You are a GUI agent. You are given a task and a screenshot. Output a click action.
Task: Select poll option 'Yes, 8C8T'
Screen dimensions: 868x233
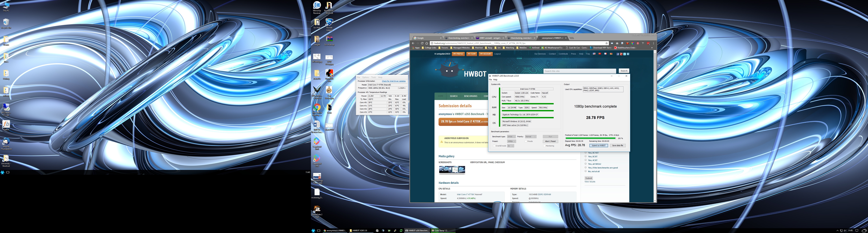click(586, 157)
